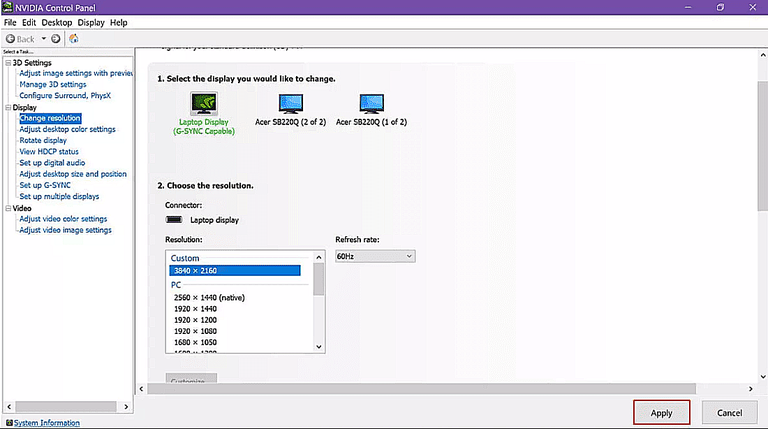Select Change resolution in task tree
This screenshot has width=768, height=429.
(x=50, y=118)
